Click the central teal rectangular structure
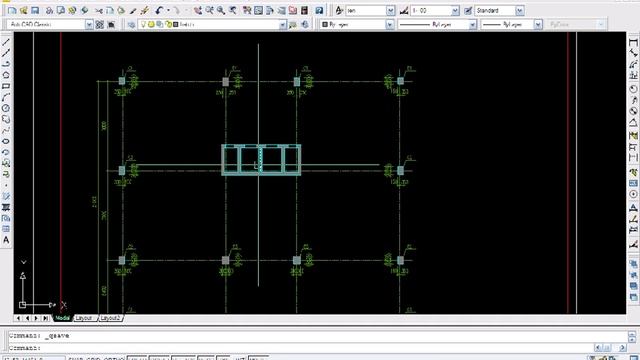This screenshot has width=640, height=360. click(261, 160)
